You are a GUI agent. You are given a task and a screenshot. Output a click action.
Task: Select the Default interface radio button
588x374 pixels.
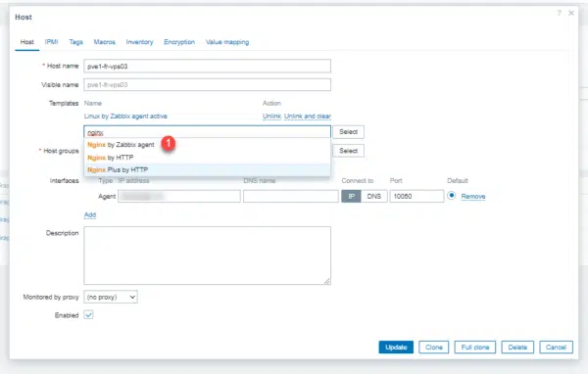click(452, 196)
